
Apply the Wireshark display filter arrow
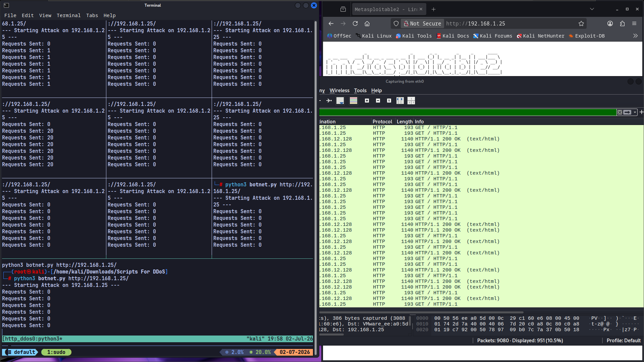pyautogui.click(x=627, y=112)
